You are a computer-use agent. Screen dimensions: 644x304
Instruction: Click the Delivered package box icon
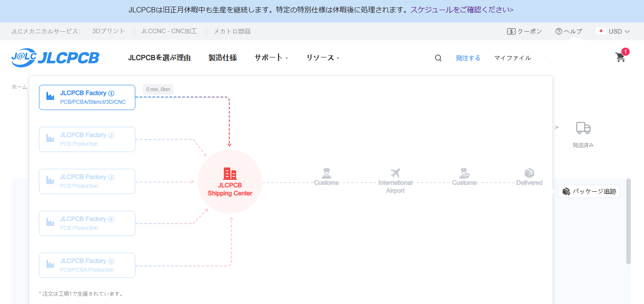pos(529,173)
